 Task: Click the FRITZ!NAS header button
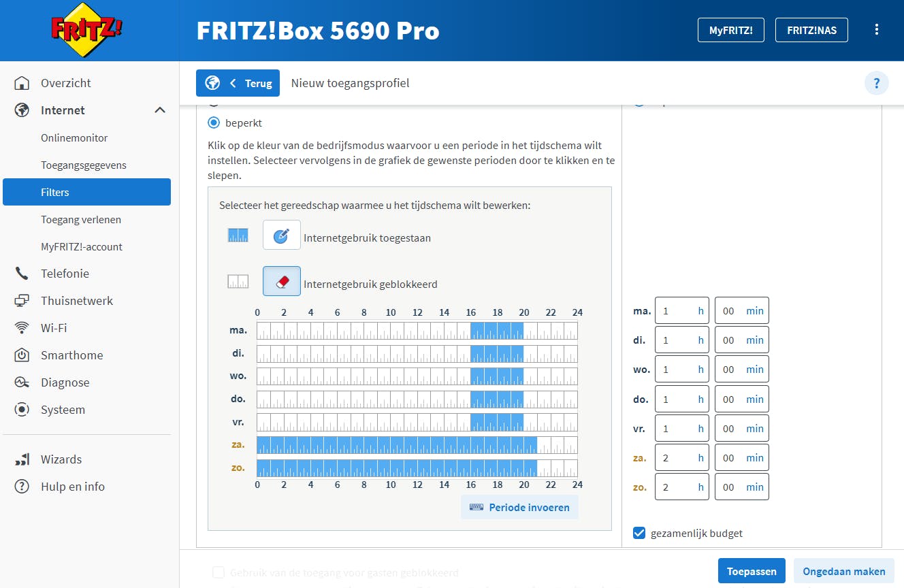(x=811, y=30)
